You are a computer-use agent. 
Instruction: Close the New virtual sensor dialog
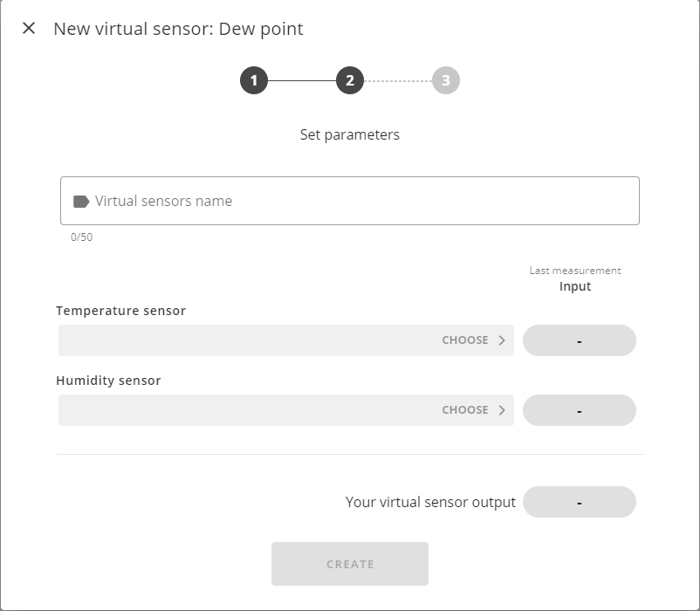29,28
